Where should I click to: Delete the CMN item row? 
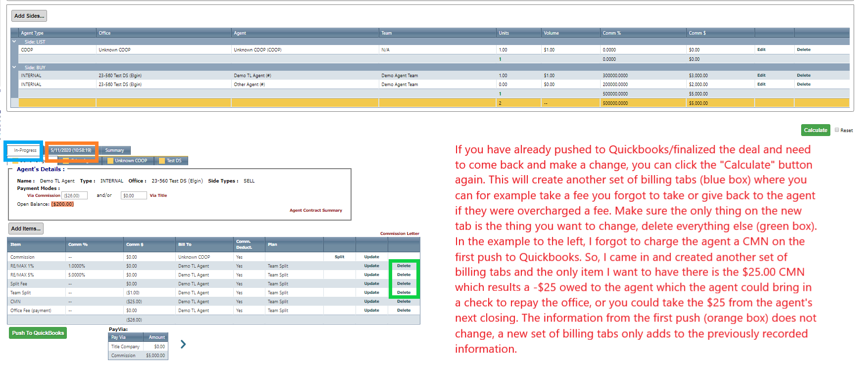404,301
